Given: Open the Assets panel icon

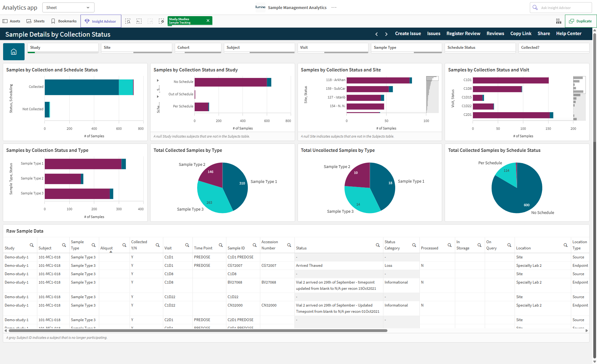Looking at the screenshot, I should (5, 21).
